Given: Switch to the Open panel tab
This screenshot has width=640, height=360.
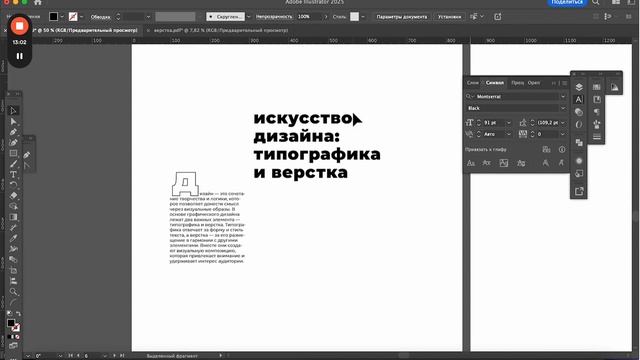Looking at the screenshot, I should (x=534, y=83).
